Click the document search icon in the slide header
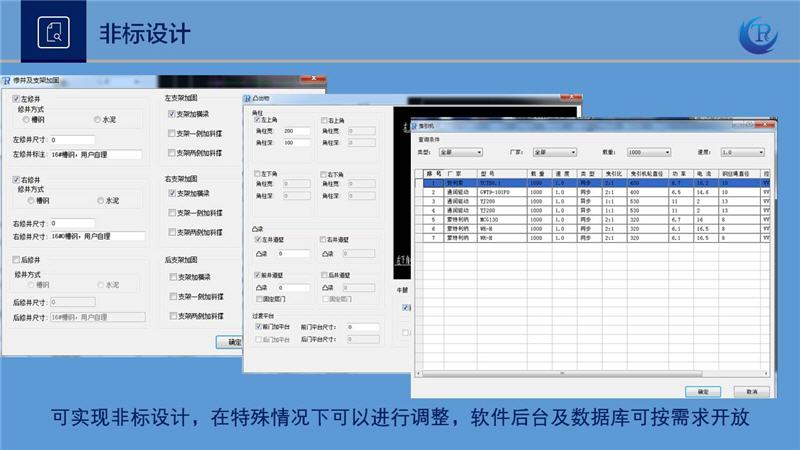 pyautogui.click(x=54, y=33)
